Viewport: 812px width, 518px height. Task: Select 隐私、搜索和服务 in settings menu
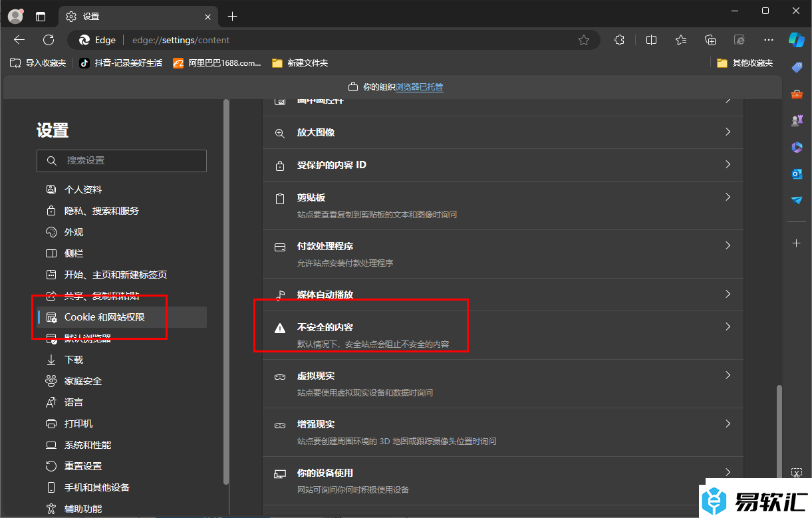[122, 211]
